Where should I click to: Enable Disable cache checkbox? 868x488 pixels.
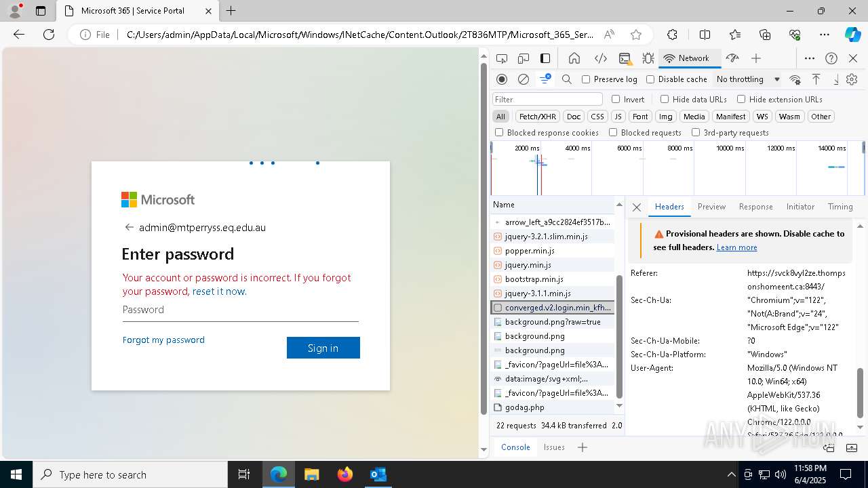(x=650, y=79)
